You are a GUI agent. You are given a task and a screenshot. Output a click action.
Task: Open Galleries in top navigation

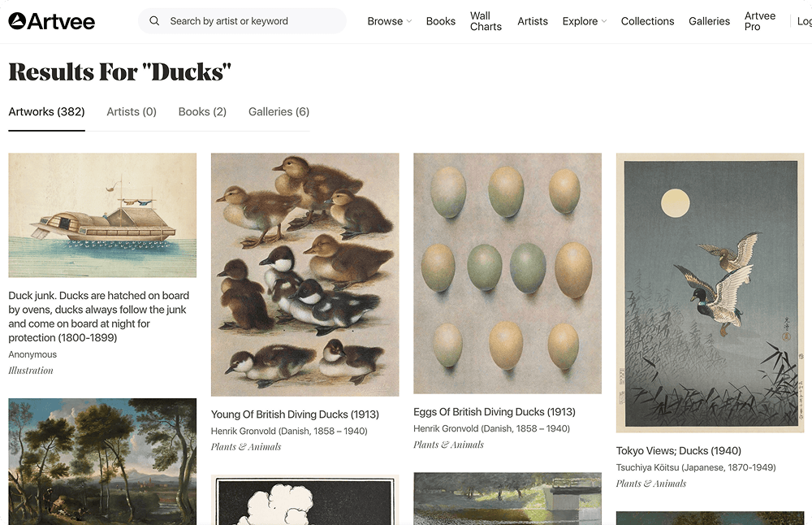[x=709, y=21]
